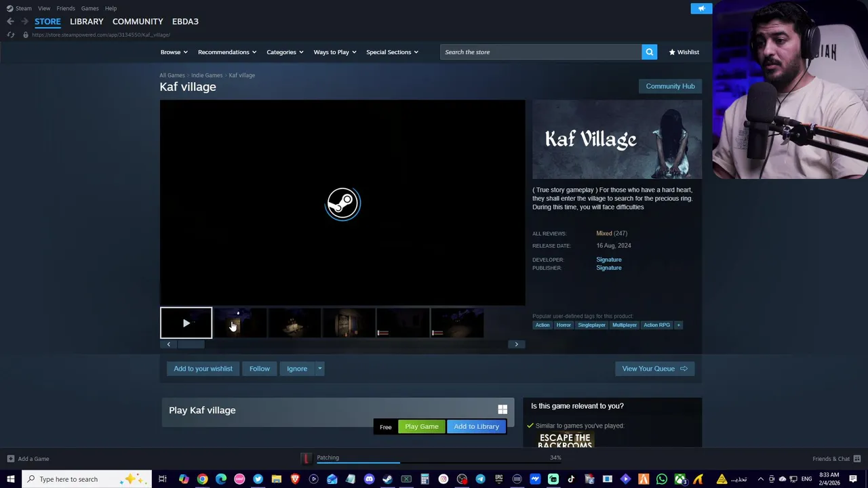This screenshot has height=488, width=868.
Task: Click the media strip scrollbar handle
Action: tap(191, 344)
